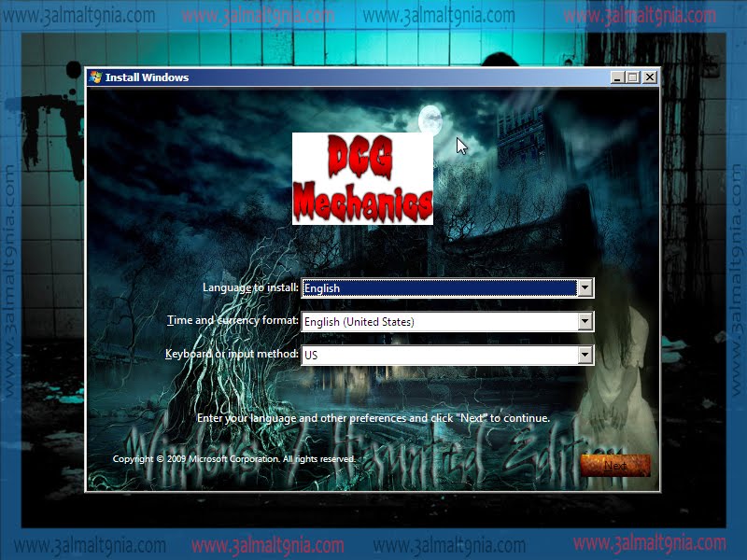This screenshot has width=747, height=560.
Task: Open Keyboard or input method dropdown arrow
Action: (585, 355)
